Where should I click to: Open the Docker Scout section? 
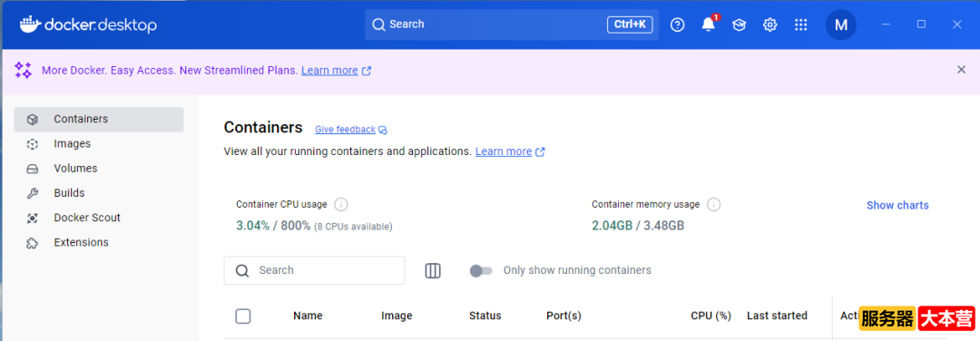pos(99,218)
